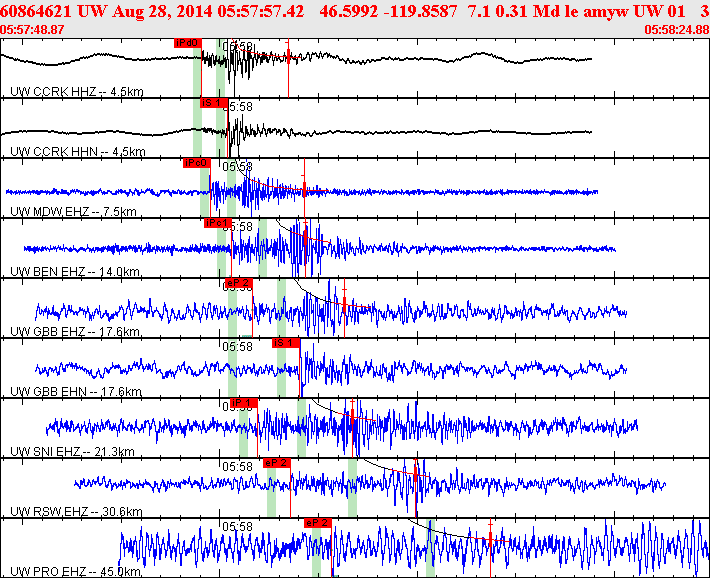Select the iPd0 pick flag on CCRK HHZ

pos(187,43)
